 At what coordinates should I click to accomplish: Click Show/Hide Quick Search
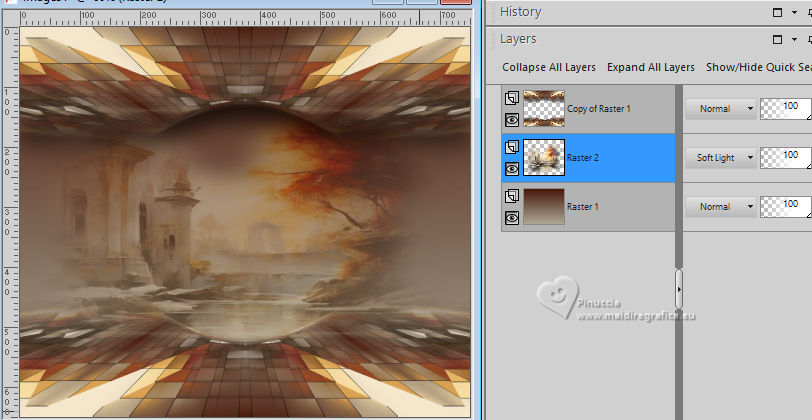759,67
